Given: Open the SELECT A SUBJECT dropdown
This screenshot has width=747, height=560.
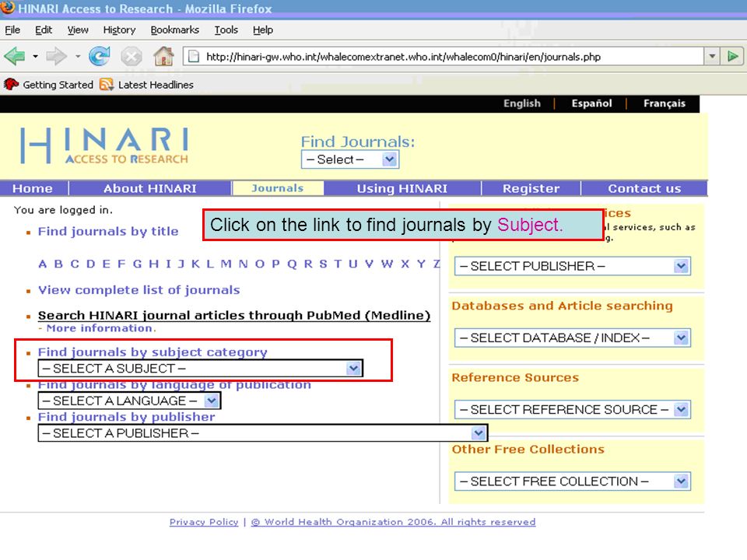Looking at the screenshot, I should (x=200, y=369).
